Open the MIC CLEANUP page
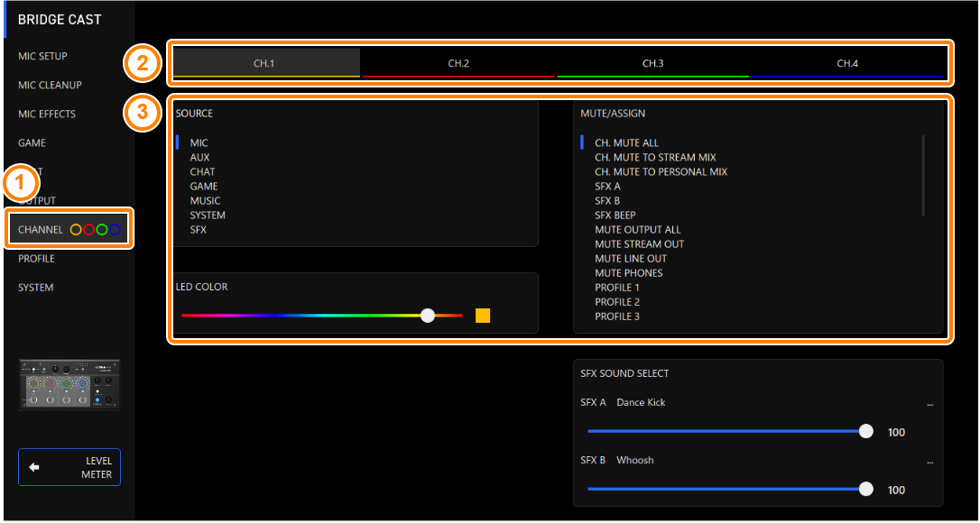The height and width of the screenshot is (523, 980). (50, 85)
